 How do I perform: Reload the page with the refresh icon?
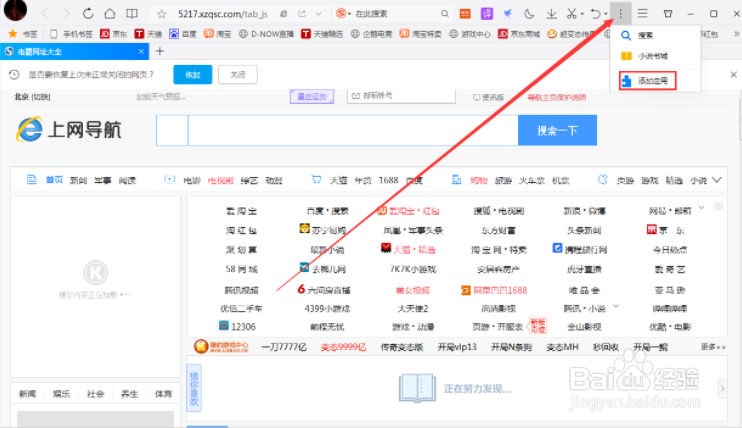pos(88,14)
